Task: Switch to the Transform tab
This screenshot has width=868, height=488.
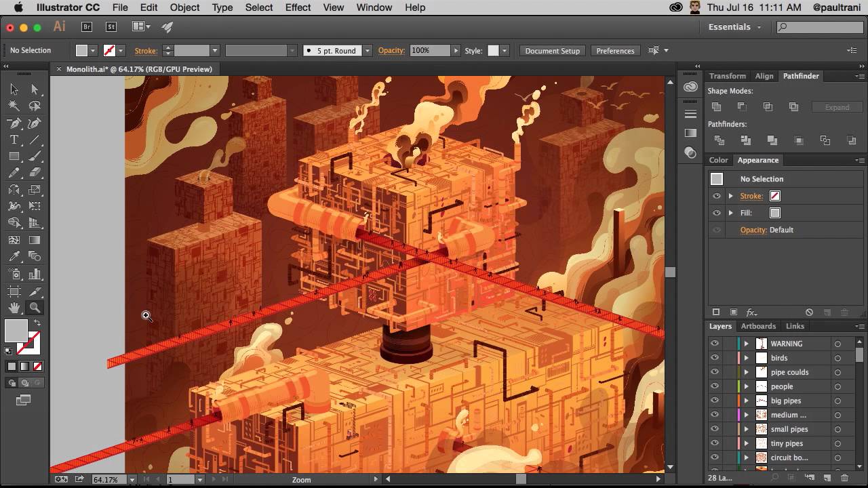Action: [727, 76]
